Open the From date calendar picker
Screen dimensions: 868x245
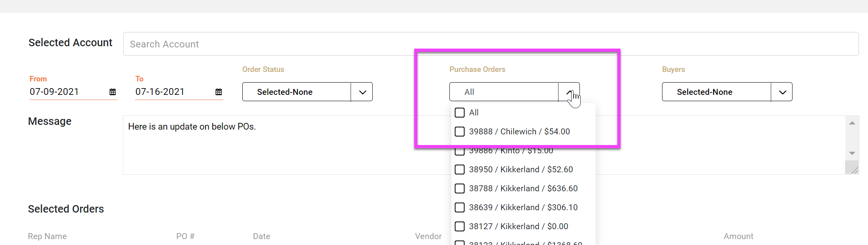(113, 92)
